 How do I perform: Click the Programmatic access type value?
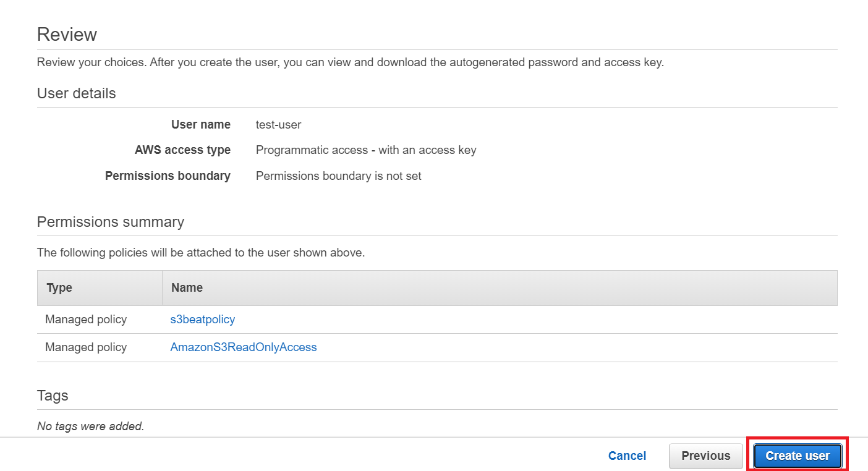click(366, 150)
